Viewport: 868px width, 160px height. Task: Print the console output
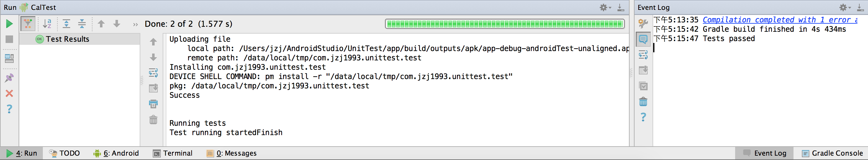pos(153,104)
